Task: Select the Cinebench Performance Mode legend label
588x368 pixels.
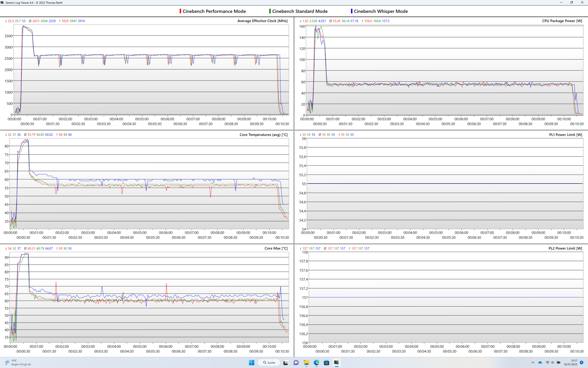Action: coord(214,11)
